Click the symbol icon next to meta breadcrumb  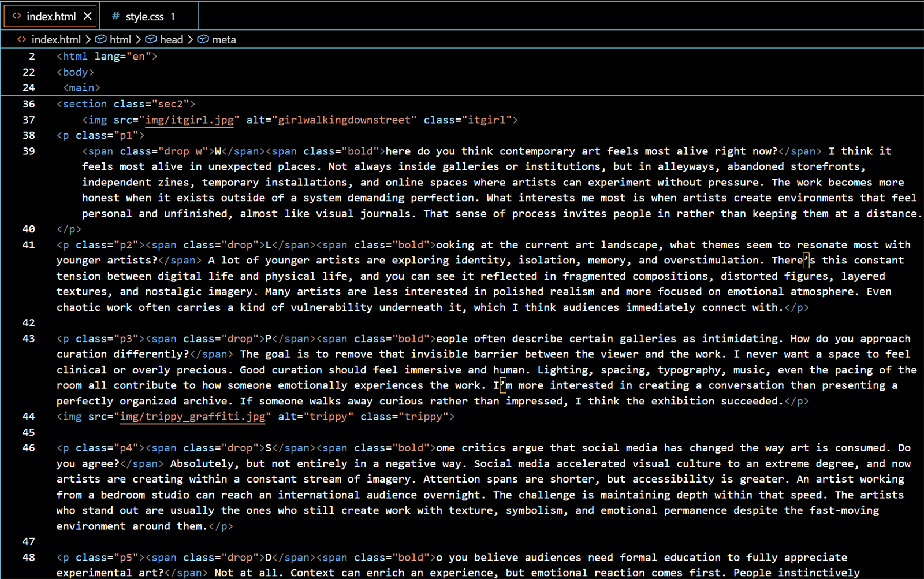(x=203, y=39)
